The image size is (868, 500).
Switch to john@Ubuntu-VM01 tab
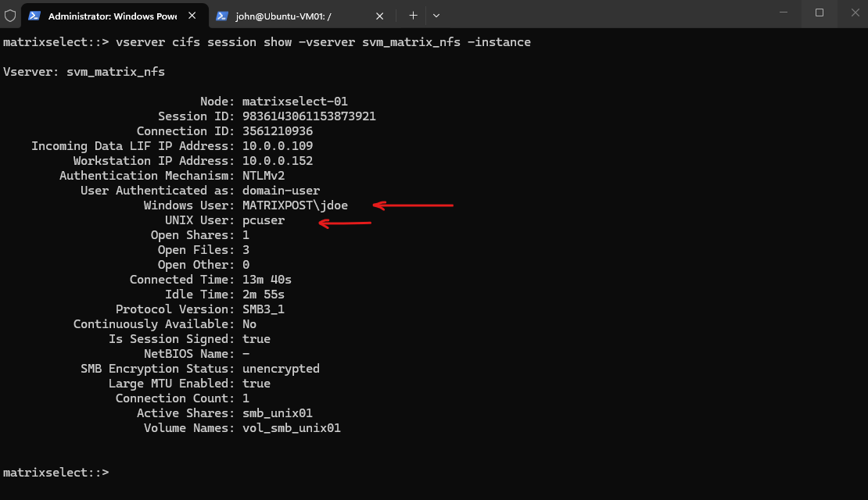[x=302, y=16]
